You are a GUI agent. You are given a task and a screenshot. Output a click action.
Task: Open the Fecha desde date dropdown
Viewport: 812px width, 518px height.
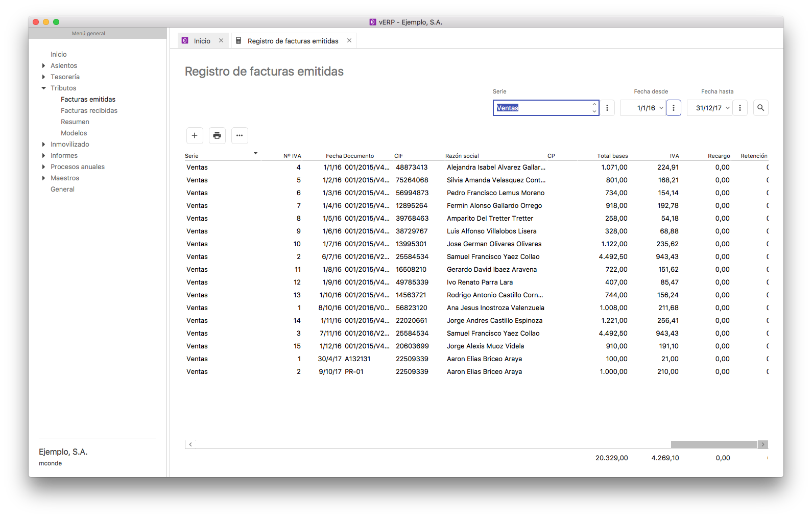[661, 108]
